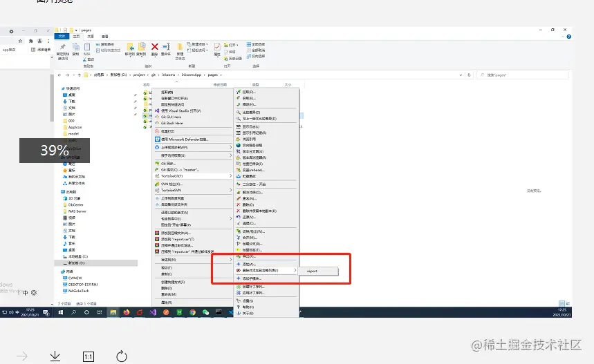Click the Move to ribbon icon
The image size is (594, 364).
pos(130,47)
